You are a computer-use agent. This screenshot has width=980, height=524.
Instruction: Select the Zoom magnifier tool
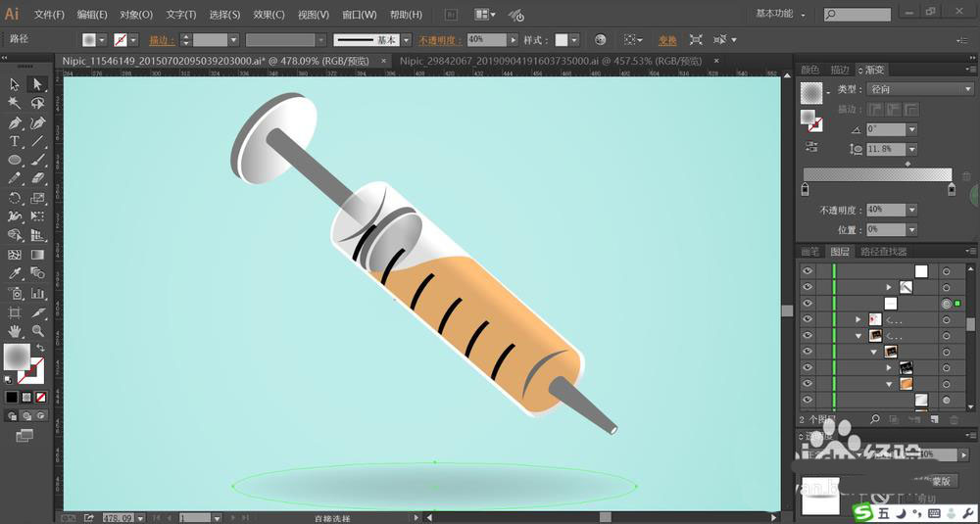pos(37,330)
